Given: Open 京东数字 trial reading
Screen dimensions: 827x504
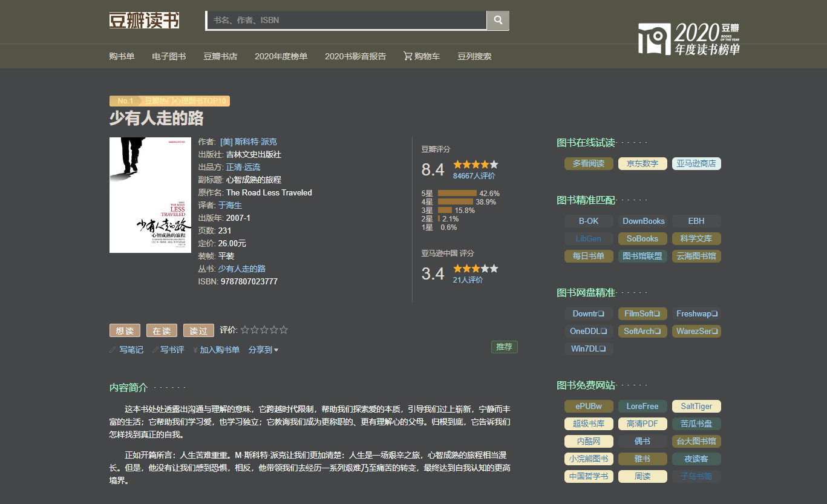Looking at the screenshot, I should [642, 163].
